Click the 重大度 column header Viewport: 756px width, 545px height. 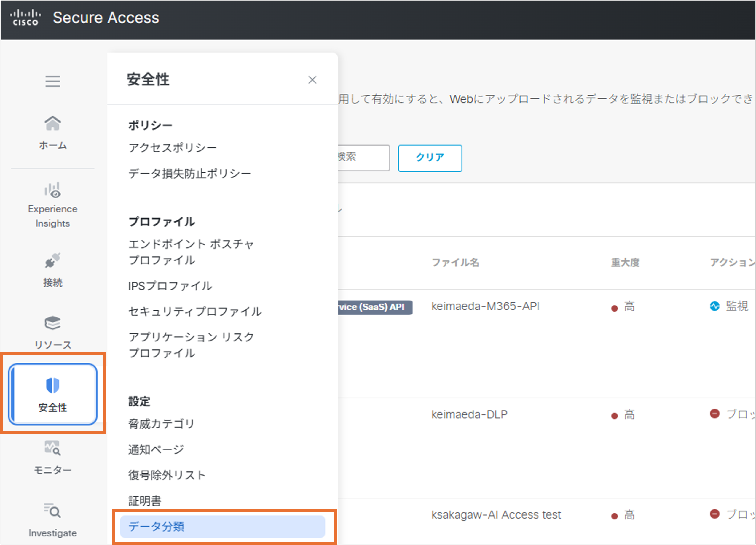tap(625, 263)
